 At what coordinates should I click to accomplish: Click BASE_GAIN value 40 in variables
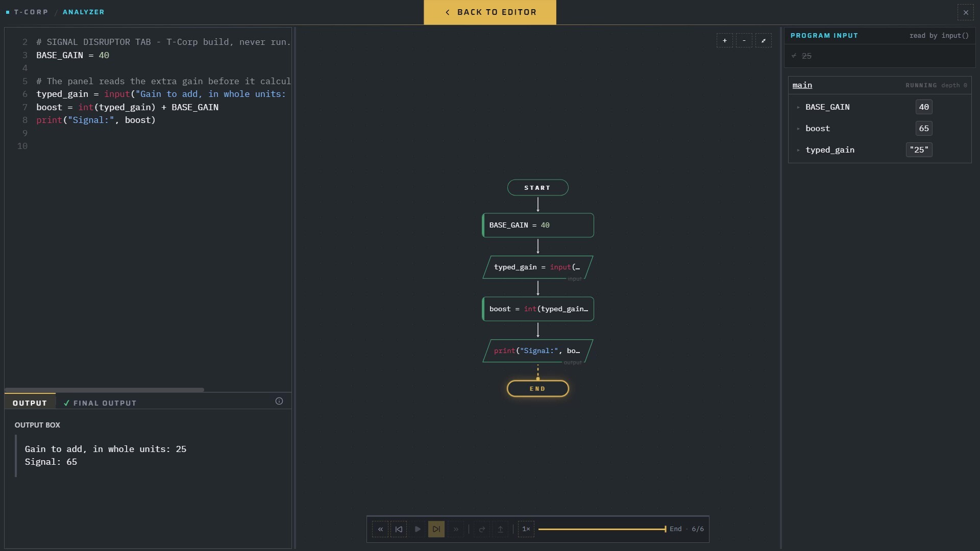(924, 107)
